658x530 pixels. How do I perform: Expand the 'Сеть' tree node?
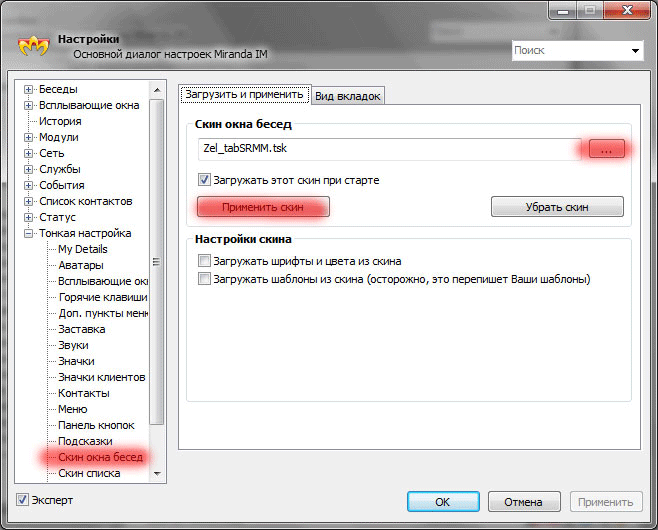pyautogui.click(x=28, y=153)
